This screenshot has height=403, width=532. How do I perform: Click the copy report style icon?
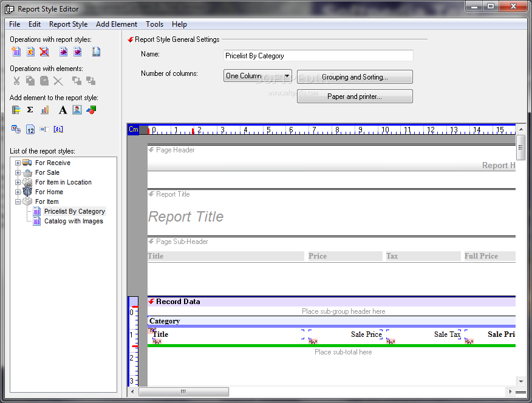(30, 52)
